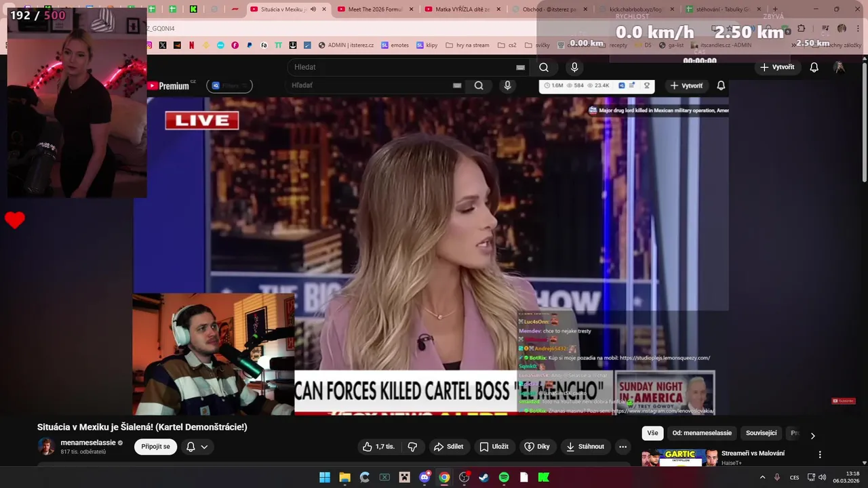The width and height of the screenshot is (868, 488).
Task: Open the Minecraft creeper taskbar icon
Action: point(404,477)
